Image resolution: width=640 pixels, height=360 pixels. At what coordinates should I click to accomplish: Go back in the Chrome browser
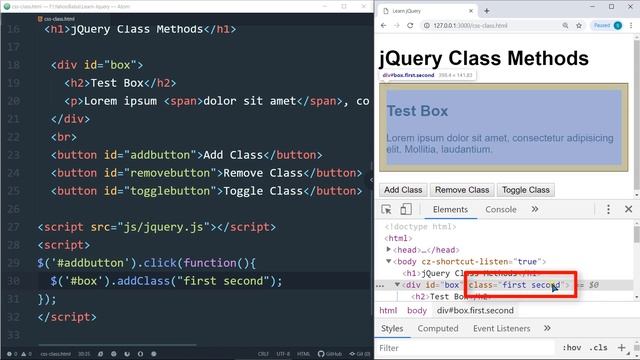coord(383,25)
